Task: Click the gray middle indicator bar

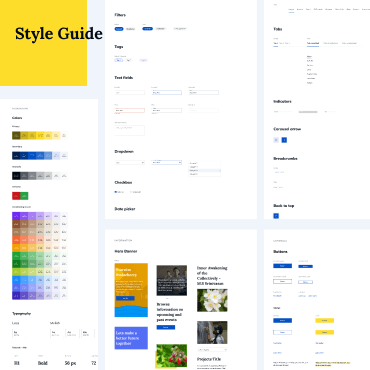Action: (308, 112)
